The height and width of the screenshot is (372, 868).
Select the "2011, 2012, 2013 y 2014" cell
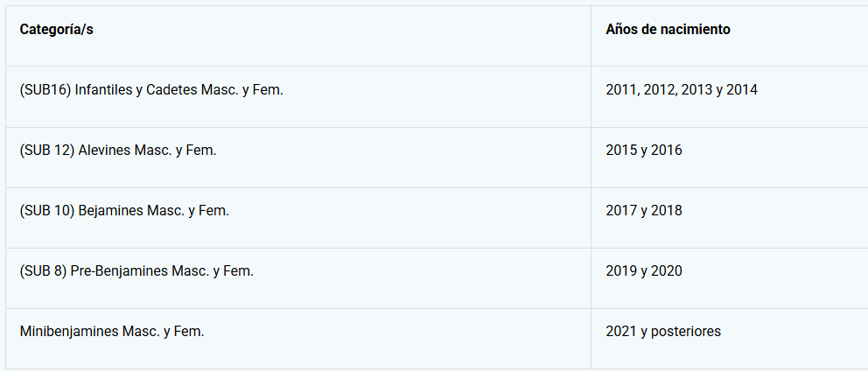tap(682, 90)
